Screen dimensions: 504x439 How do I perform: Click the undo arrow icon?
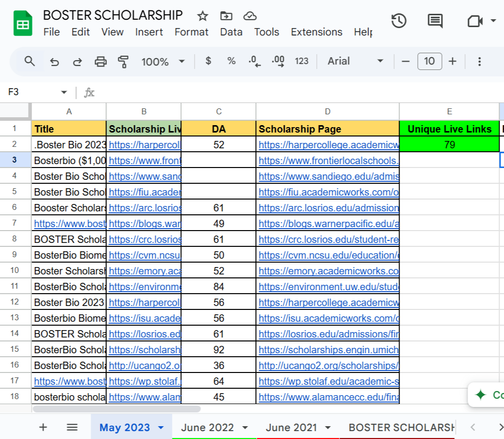[x=55, y=62]
